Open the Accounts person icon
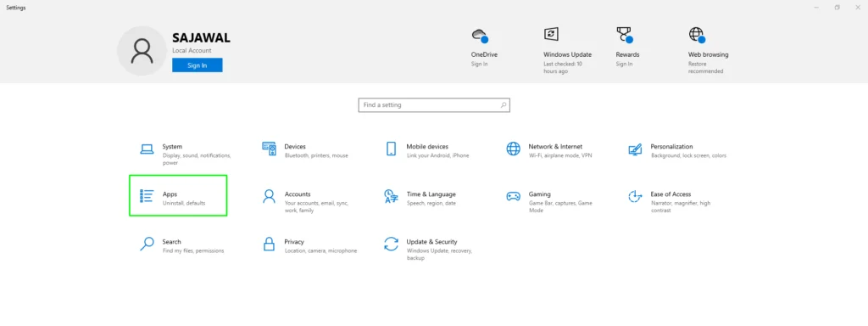The width and height of the screenshot is (868, 326). point(269,196)
